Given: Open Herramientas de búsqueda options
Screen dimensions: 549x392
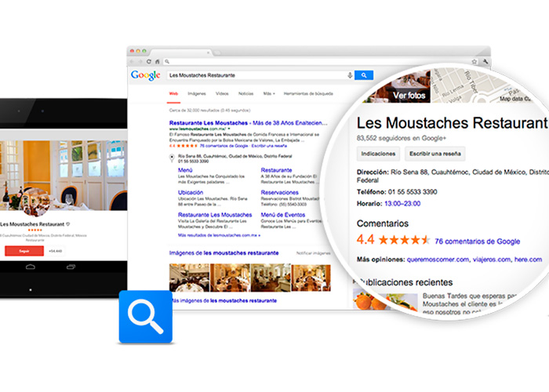Looking at the screenshot, I should click(x=308, y=94).
